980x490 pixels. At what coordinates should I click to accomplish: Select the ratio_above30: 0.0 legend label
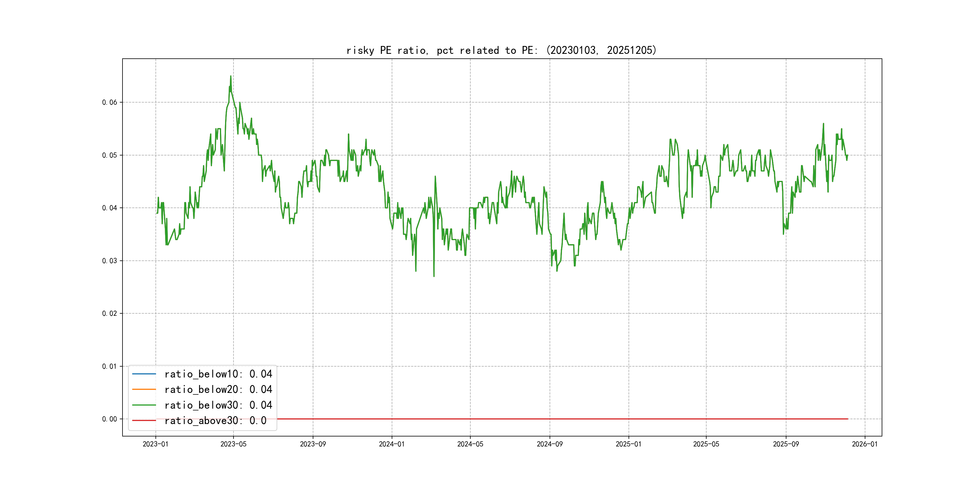tap(215, 420)
